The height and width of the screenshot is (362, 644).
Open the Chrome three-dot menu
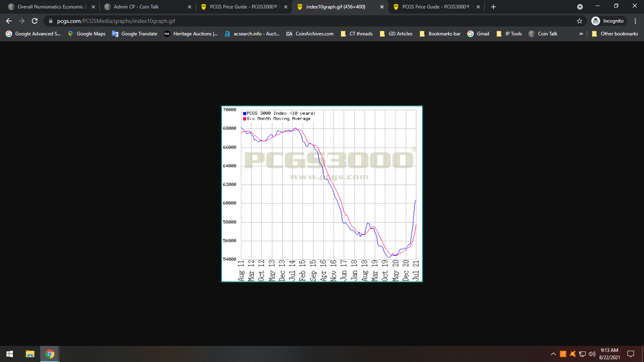coord(635,21)
